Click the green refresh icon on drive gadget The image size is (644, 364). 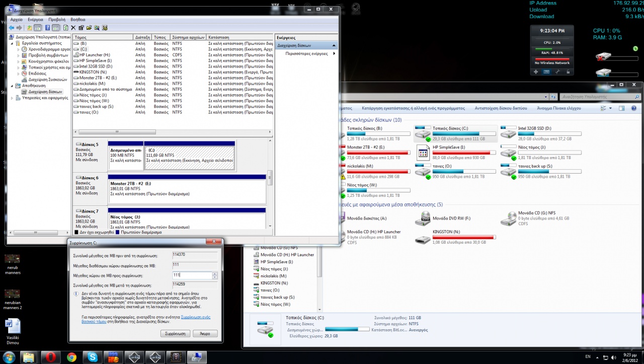[636, 49]
